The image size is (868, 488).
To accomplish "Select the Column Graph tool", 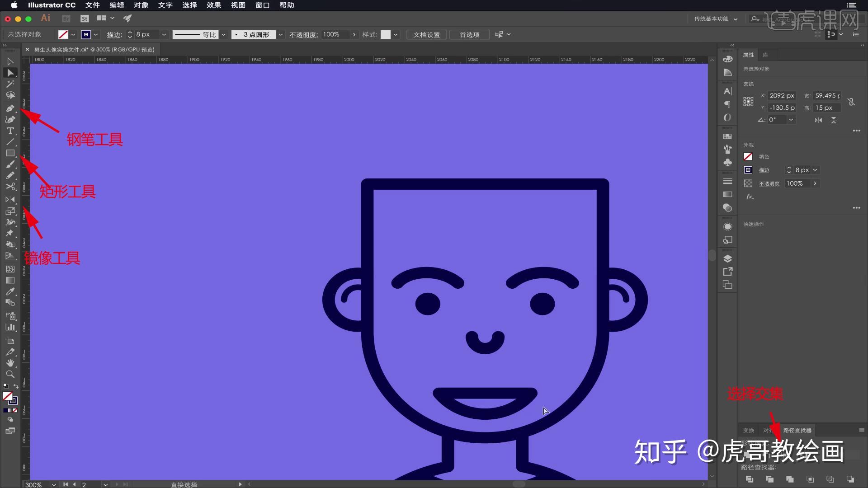I will (x=10, y=327).
